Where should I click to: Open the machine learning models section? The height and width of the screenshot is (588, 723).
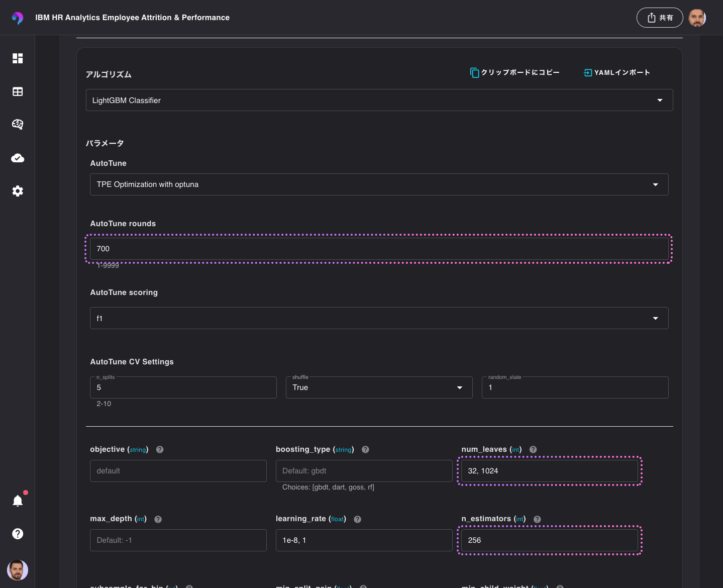pyautogui.click(x=18, y=125)
